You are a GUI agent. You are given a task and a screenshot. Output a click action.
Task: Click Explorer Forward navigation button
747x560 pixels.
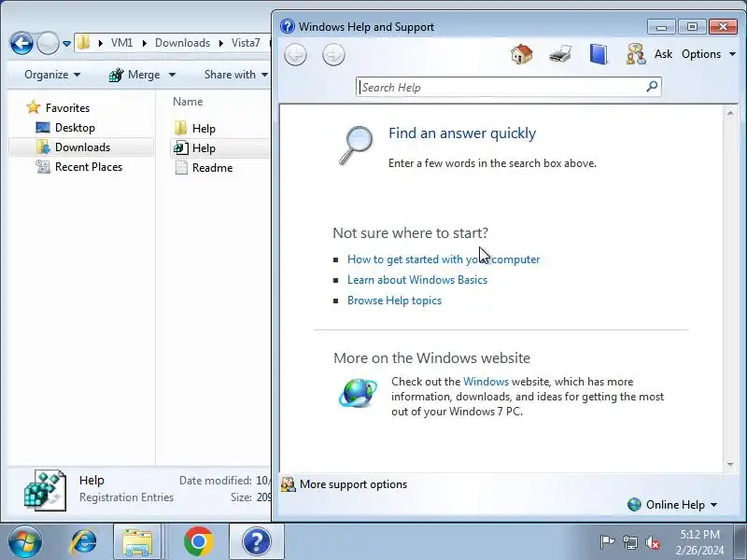pos(48,44)
